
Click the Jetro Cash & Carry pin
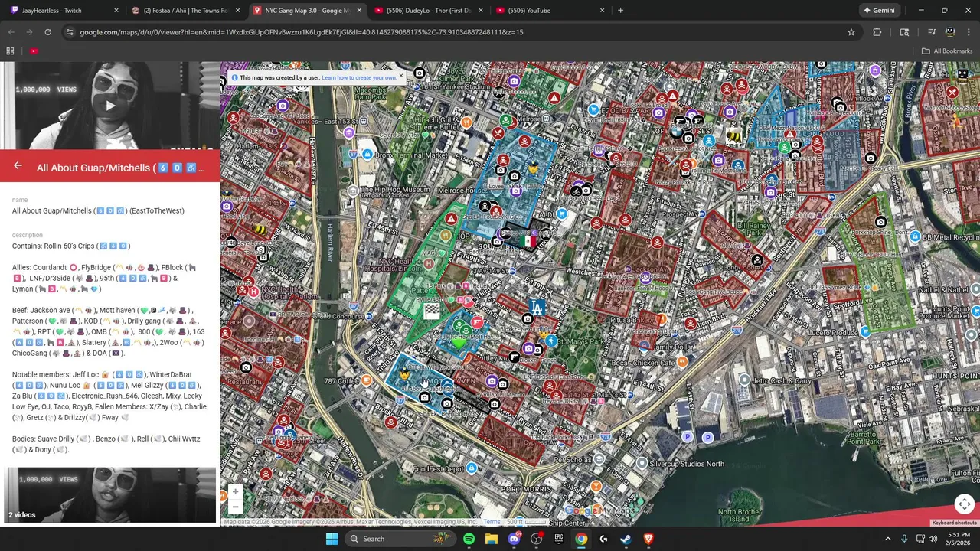(x=744, y=380)
